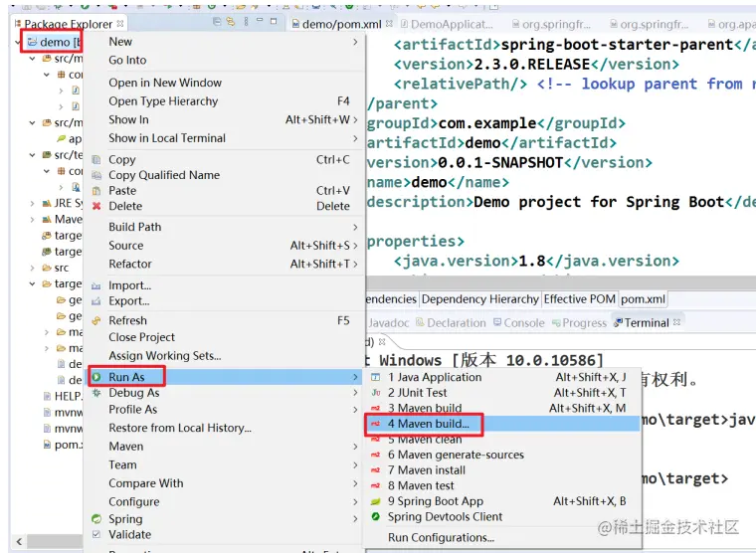Open the Show in Local Terminal submenu arrow
This screenshot has height=553, width=756.
click(x=355, y=138)
